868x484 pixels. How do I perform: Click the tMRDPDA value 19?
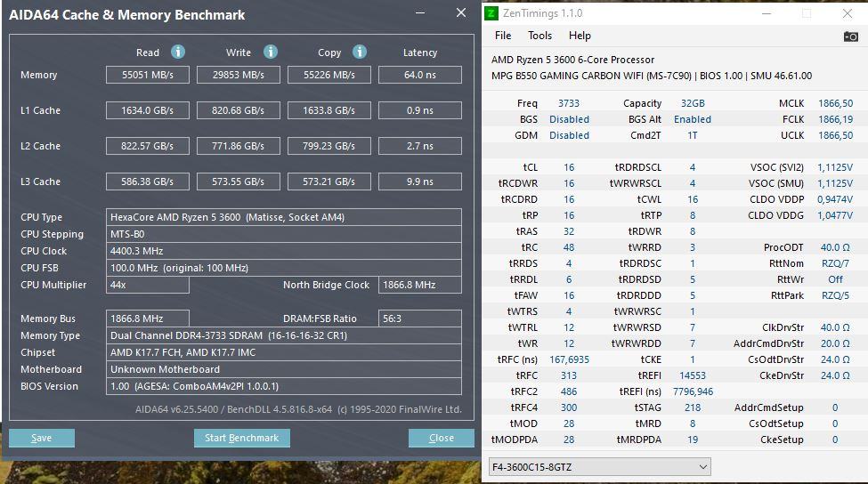(x=693, y=440)
